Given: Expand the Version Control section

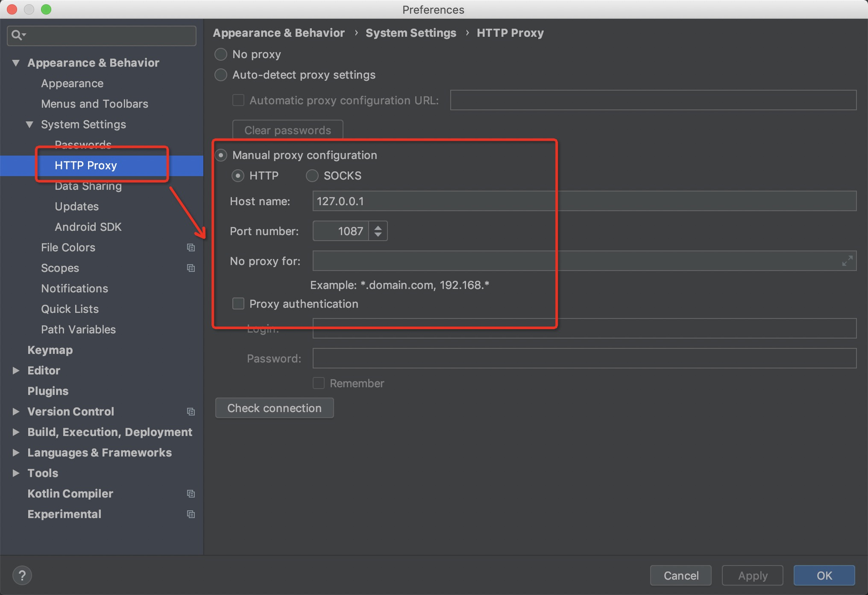Looking at the screenshot, I should tap(16, 412).
